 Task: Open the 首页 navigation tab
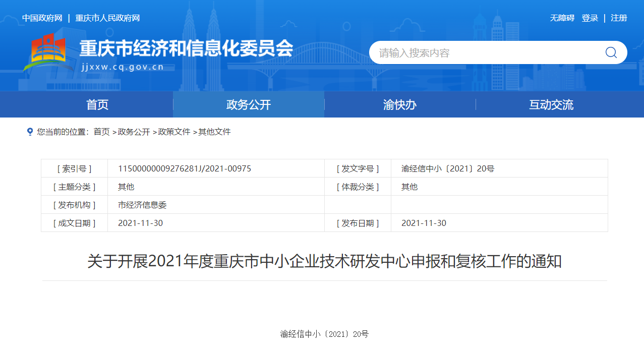[97, 105]
